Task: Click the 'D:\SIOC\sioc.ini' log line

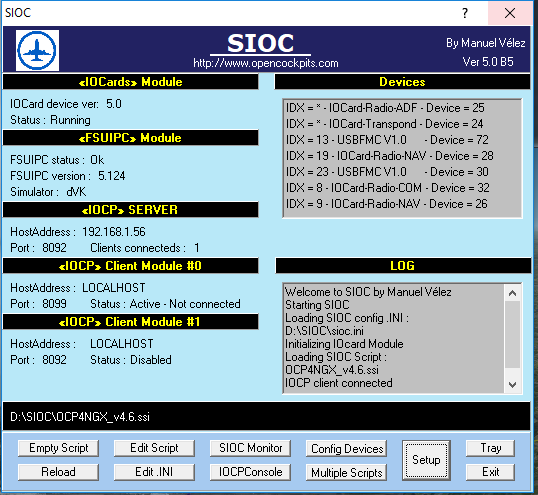Action: pyautogui.click(x=324, y=331)
